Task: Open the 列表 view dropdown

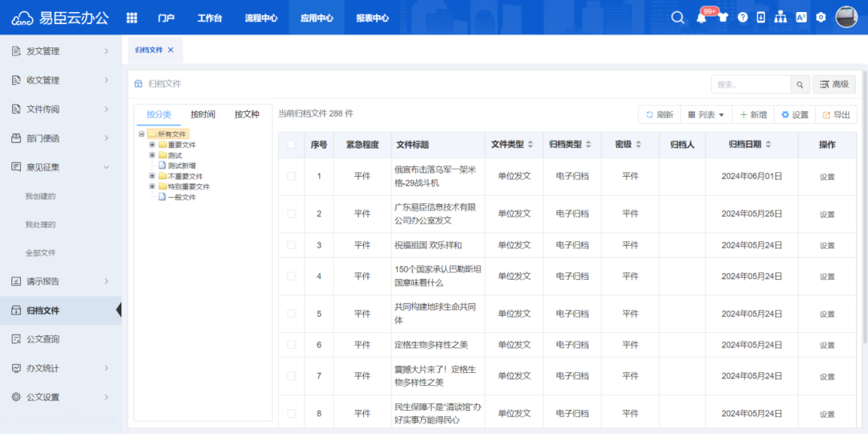Action: coord(706,115)
